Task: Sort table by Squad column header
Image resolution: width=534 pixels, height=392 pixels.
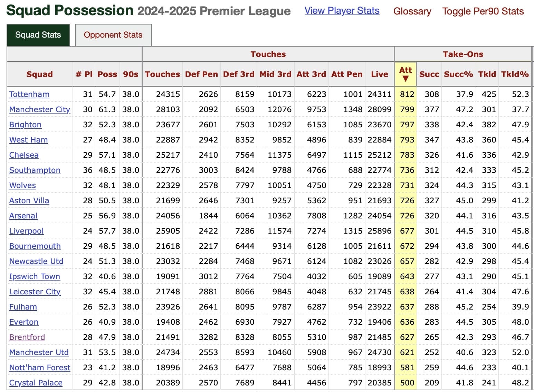Action: [40, 74]
